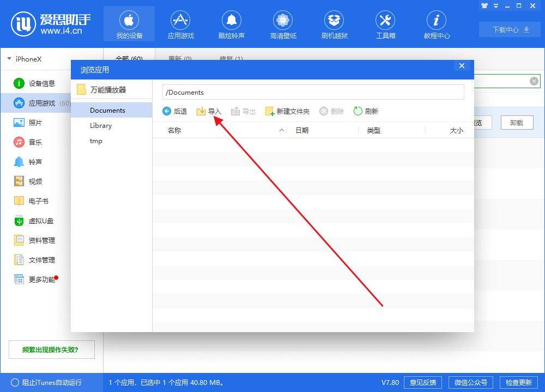Click the 后退 back button
This screenshot has height=392, width=545.
pyautogui.click(x=175, y=111)
